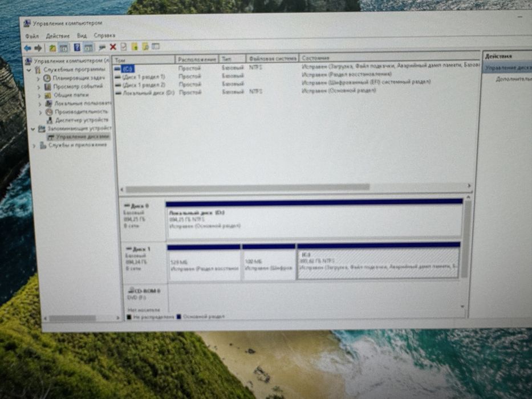Expand the Локальные пользователи node
The image size is (532, 399).
40,104
